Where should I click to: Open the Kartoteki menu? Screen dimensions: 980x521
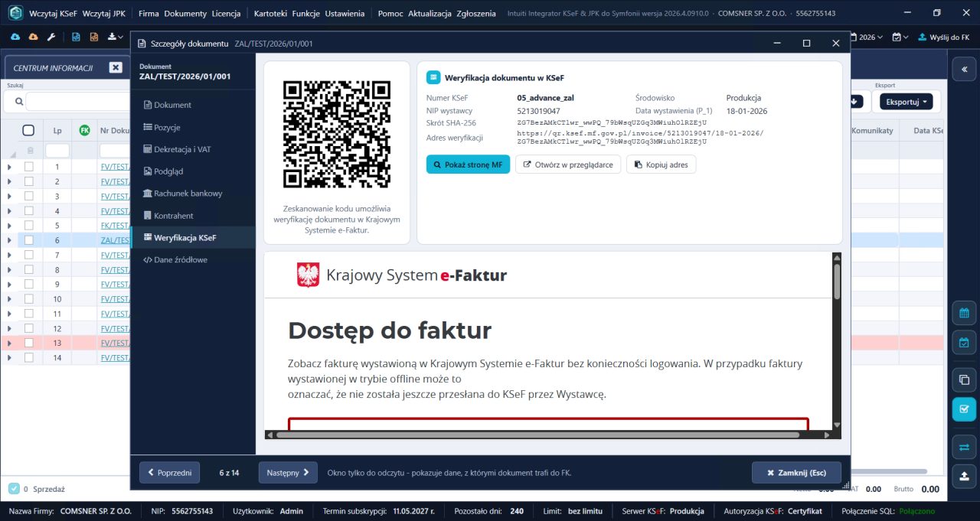[x=272, y=13]
